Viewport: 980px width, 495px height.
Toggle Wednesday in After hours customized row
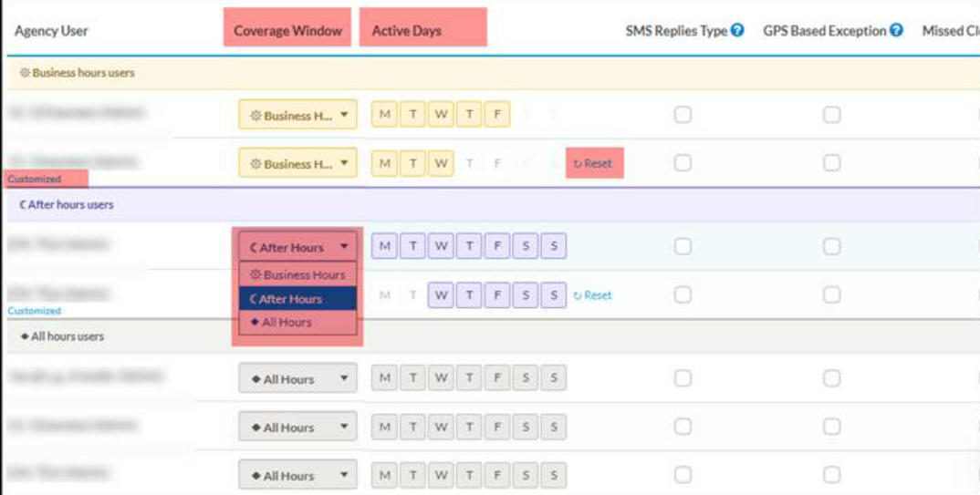pos(441,294)
